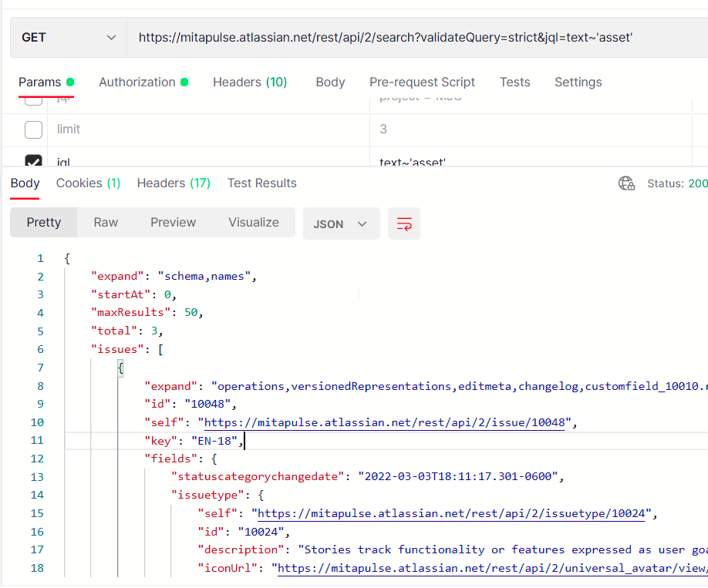Enable the limit parameter checkbox
The image size is (708, 588).
[x=33, y=129]
